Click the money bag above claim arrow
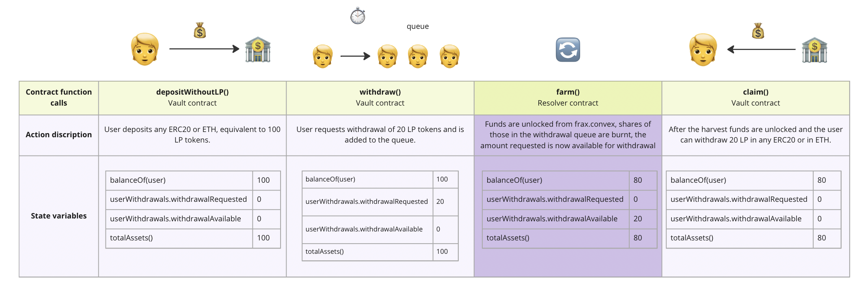The height and width of the screenshot is (294, 868). (x=758, y=31)
